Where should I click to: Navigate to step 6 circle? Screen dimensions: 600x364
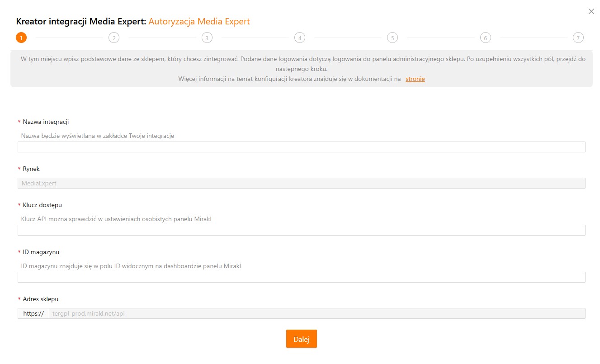pyautogui.click(x=485, y=38)
